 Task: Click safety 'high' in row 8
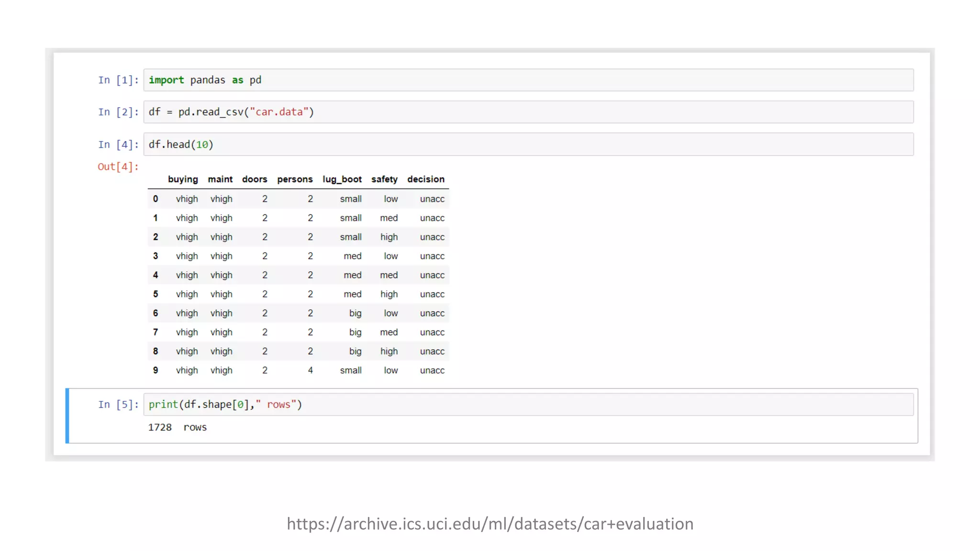pos(389,352)
